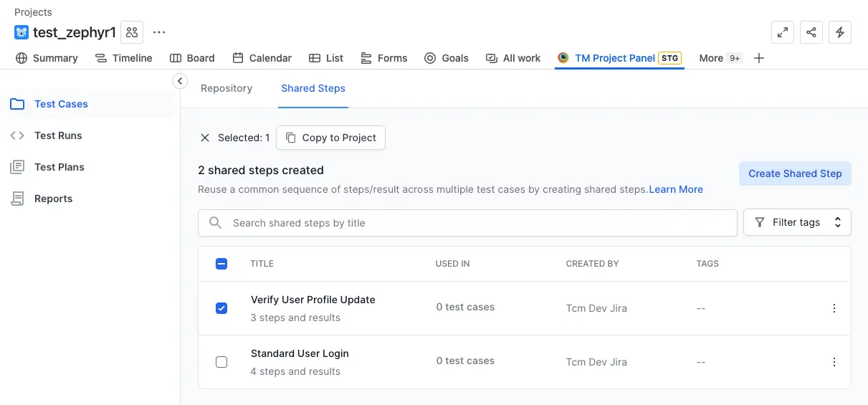
Task: Open options menu for Standard User Login
Action: coord(834,362)
